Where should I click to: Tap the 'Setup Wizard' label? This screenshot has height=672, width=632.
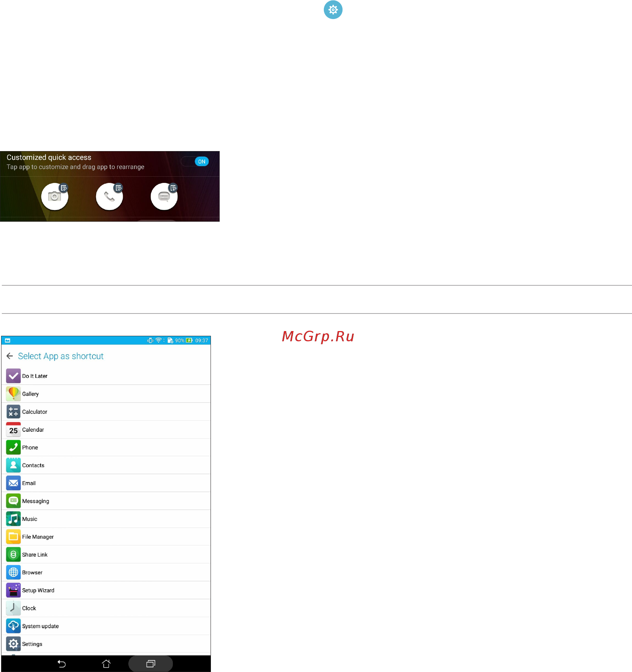[x=38, y=590]
